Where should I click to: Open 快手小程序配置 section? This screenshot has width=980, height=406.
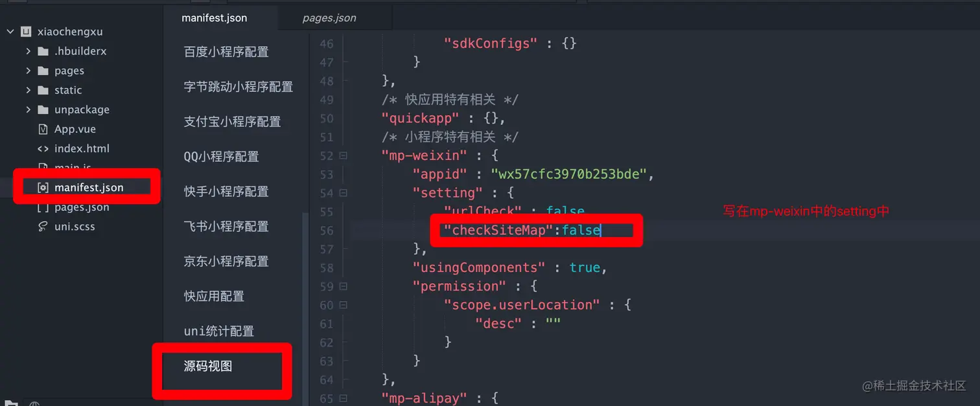click(226, 192)
